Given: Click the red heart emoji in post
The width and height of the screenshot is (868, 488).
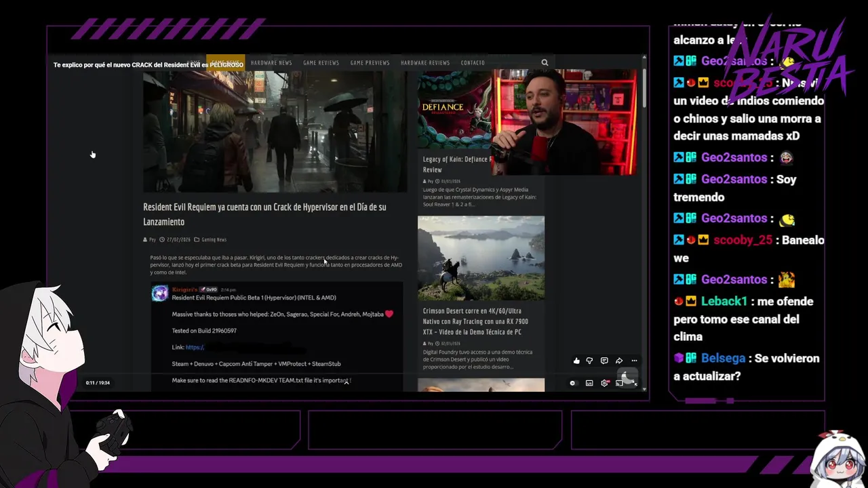Looking at the screenshot, I should pos(389,314).
